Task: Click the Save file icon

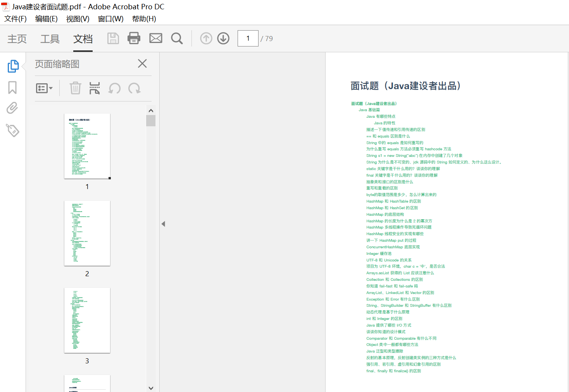Action: [x=113, y=38]
